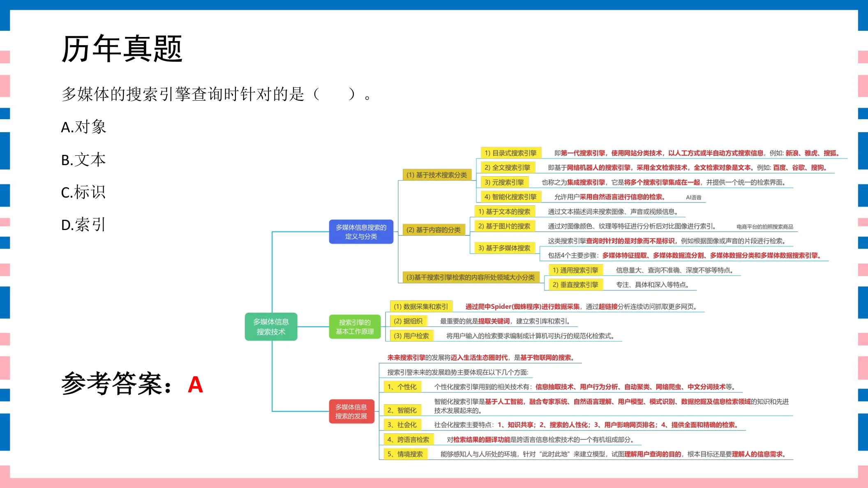The image size is (868, 488).
Task: Click the small note AI语音
Action: [694, 198]
